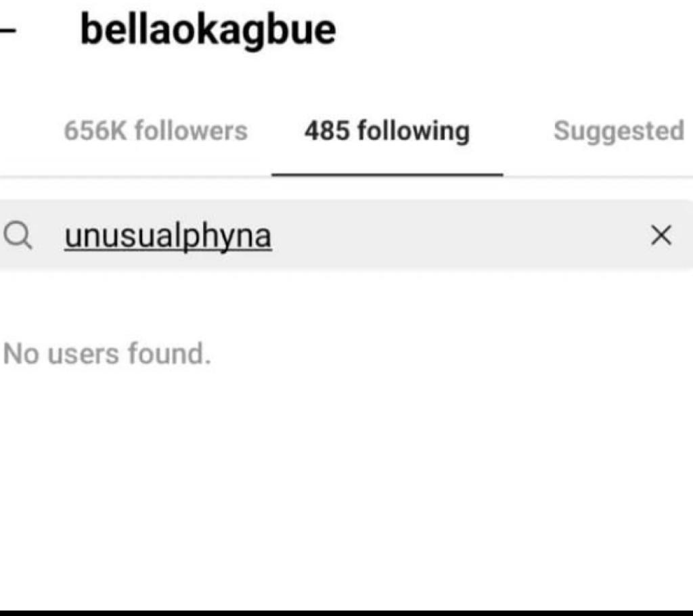Viewport: 693px width, 616px height.
Task: Click the No users found message
Action: [x=107, y=354]
